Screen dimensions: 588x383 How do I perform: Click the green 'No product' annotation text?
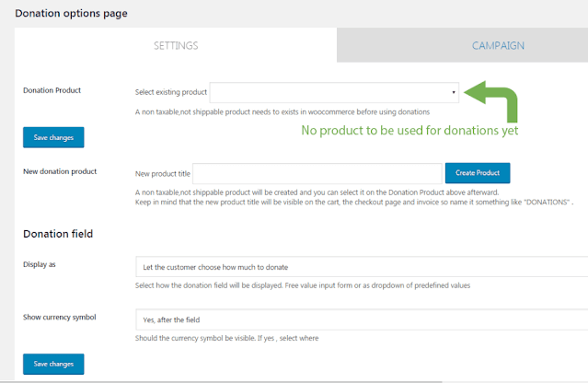click(411, 131)
